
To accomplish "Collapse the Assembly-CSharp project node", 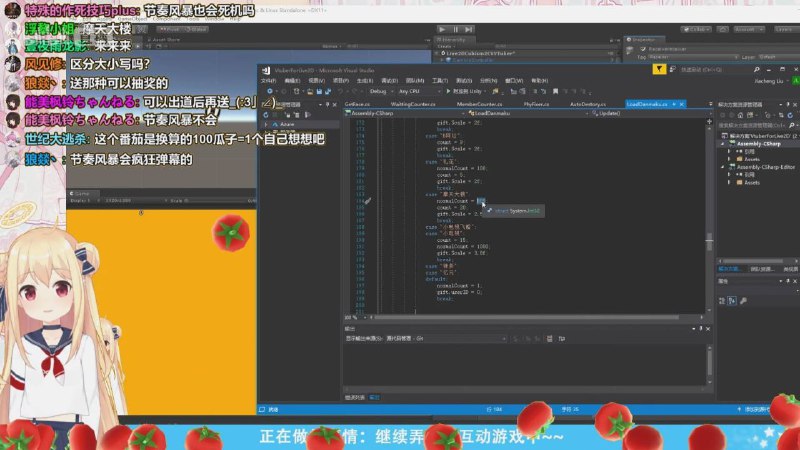I will 722,144.
